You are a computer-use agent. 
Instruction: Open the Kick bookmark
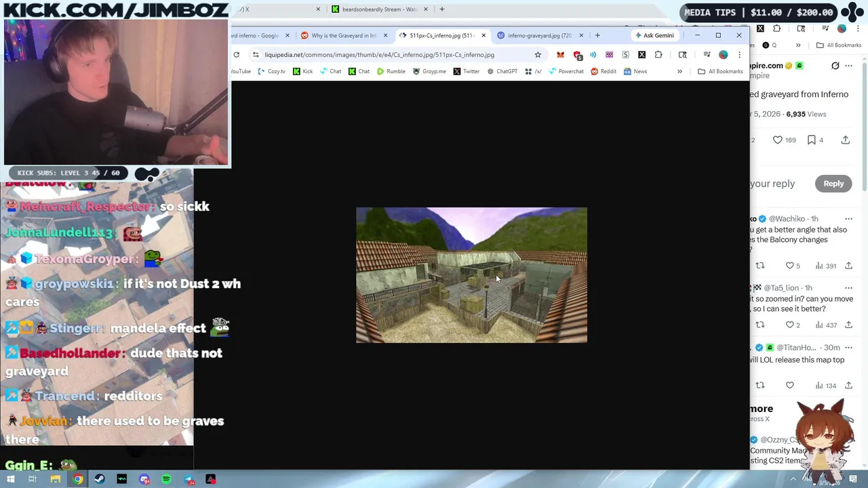pyautogui.click(x=302, y=71)
